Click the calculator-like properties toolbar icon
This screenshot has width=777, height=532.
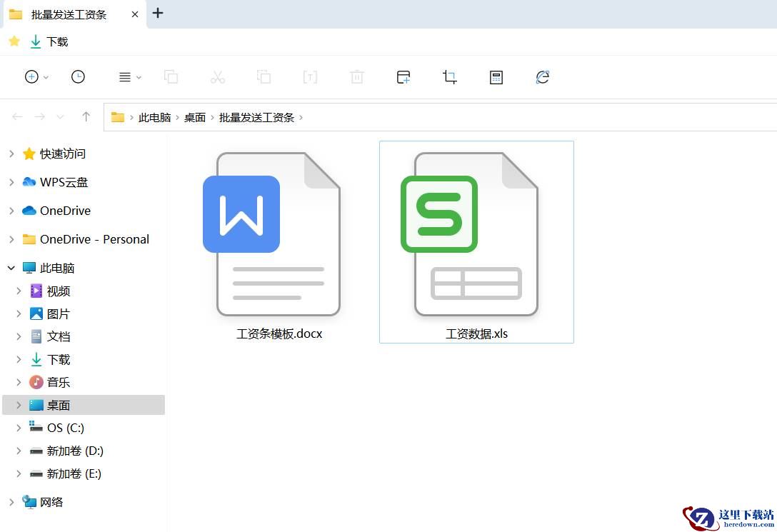[x=496, y=77]
